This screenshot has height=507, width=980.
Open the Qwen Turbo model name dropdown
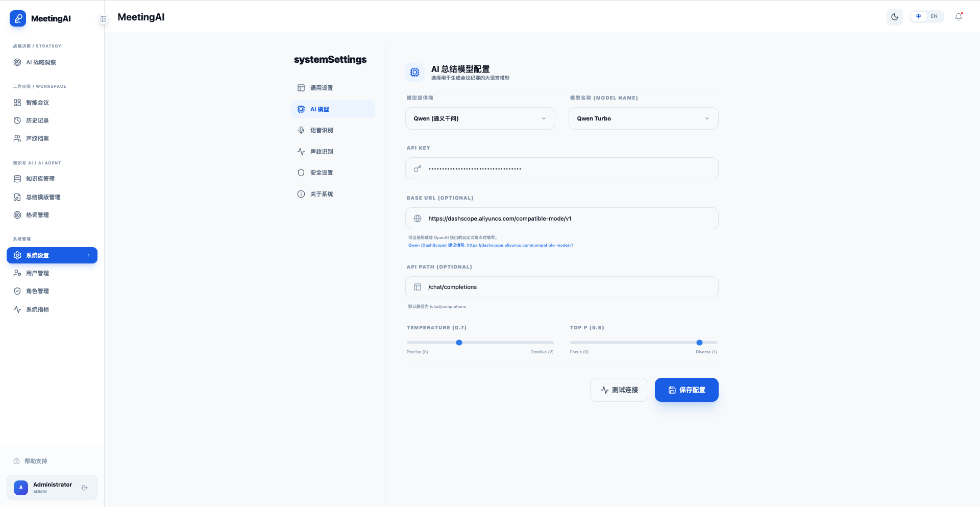(643, 118)
